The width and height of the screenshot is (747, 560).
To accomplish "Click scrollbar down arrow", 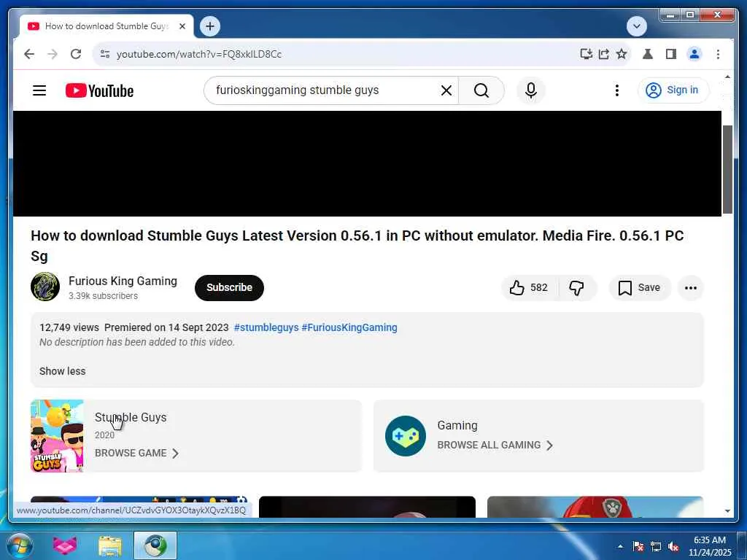I will tap(727, 511).
